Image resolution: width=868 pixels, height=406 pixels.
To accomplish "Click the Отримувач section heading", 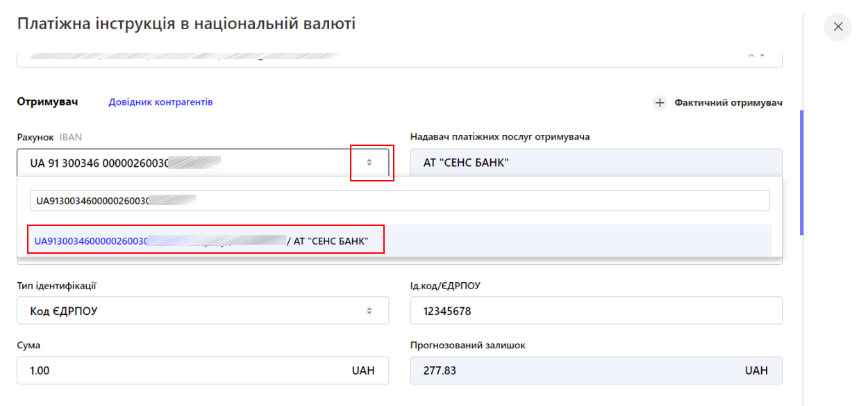I will coord(47,102).
